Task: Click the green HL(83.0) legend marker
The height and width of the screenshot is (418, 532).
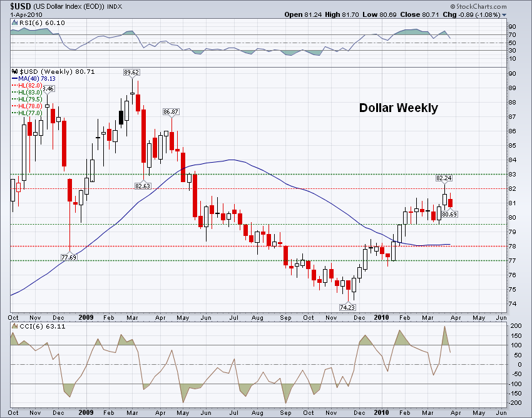Action: click(14, 92)
